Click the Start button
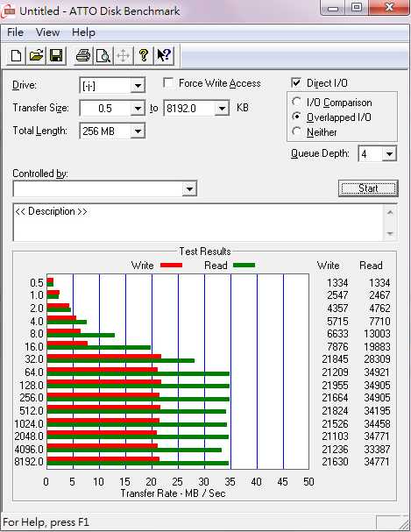The height and width of the screenshot is (532, 411). (x=368, y=188)
